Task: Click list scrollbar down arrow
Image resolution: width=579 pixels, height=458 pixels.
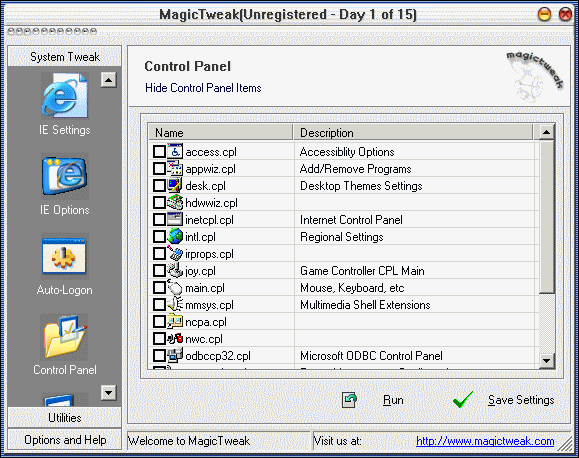Action: pyautogui.click(x=547, y=360)
